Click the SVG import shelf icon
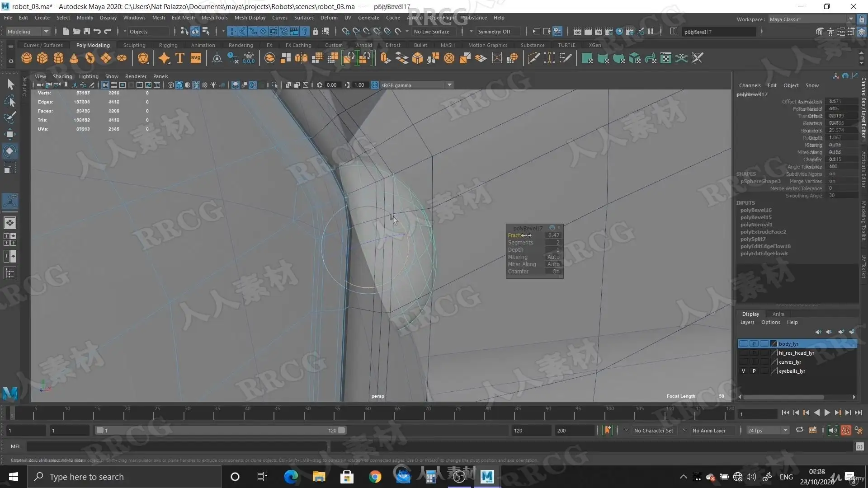The image size is (868, 488). click(195, 58)
